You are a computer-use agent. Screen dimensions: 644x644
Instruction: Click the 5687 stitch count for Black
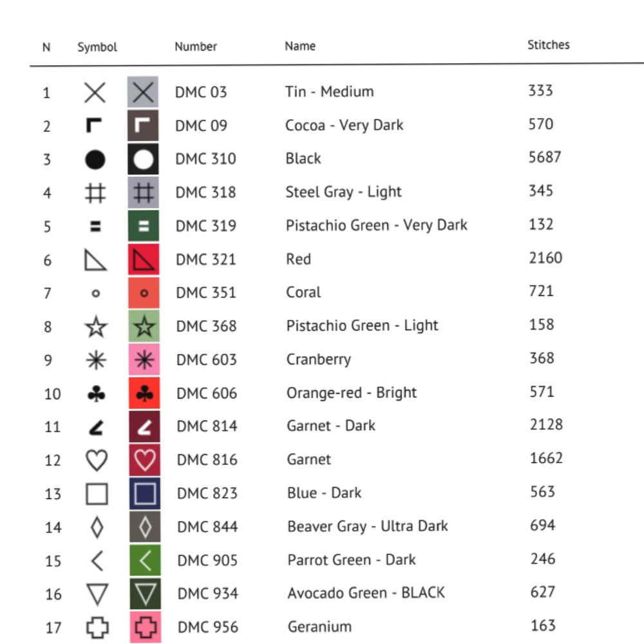click(x=545, y=158)
